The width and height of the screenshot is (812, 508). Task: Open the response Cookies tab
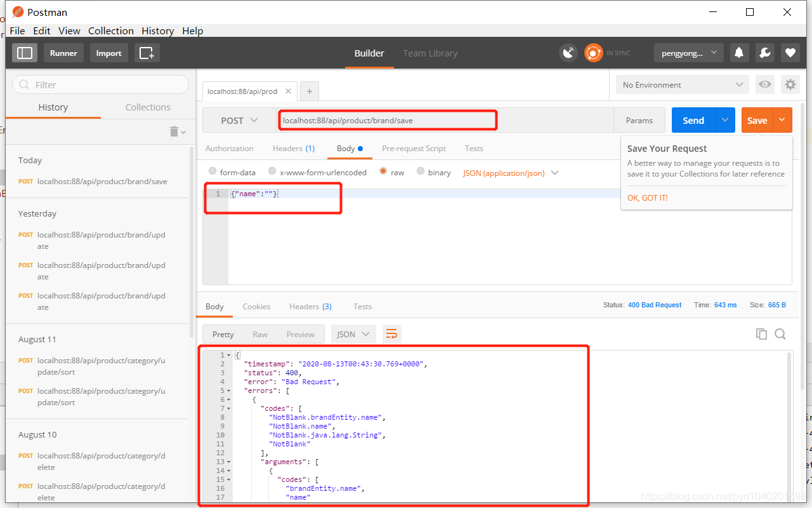click(256, 306)
